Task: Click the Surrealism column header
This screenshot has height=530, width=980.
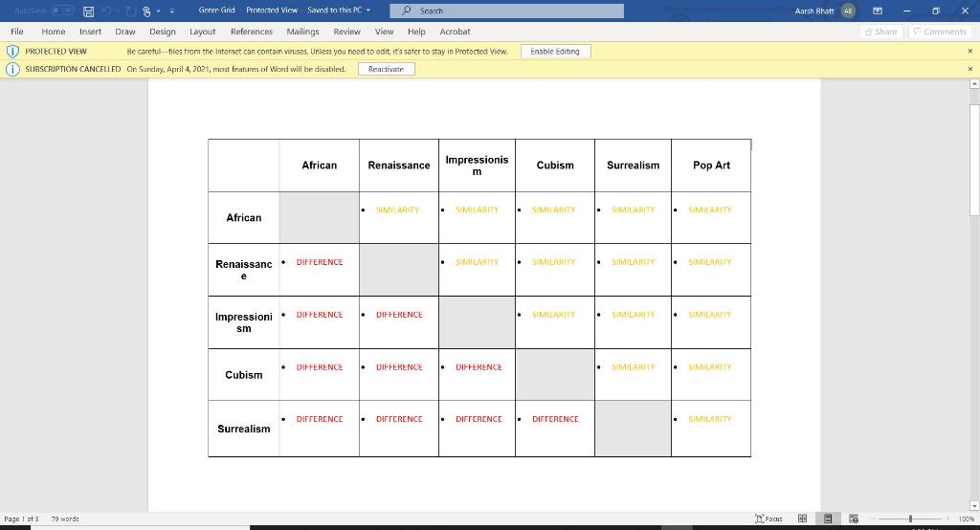Action: [x=634, y=165]
